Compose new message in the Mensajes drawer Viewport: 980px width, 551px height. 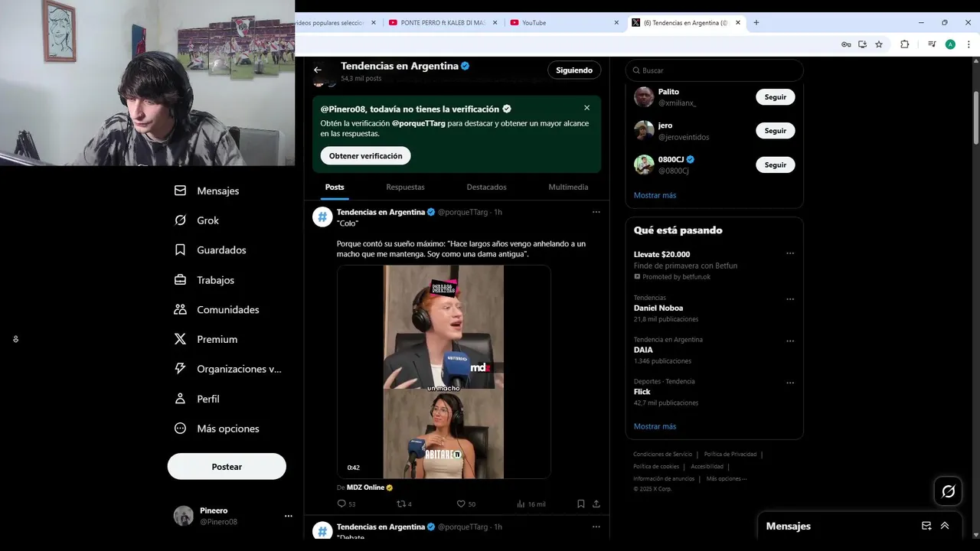926,526
